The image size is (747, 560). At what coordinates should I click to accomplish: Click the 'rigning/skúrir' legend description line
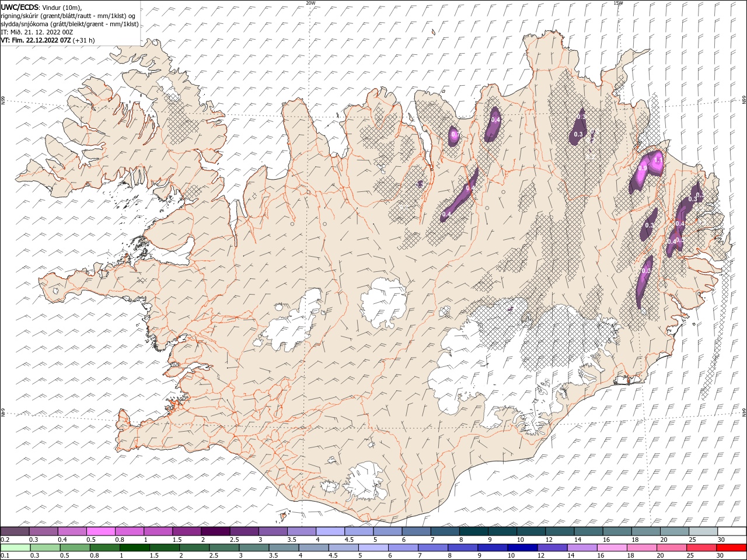click(x=68, y=16)
